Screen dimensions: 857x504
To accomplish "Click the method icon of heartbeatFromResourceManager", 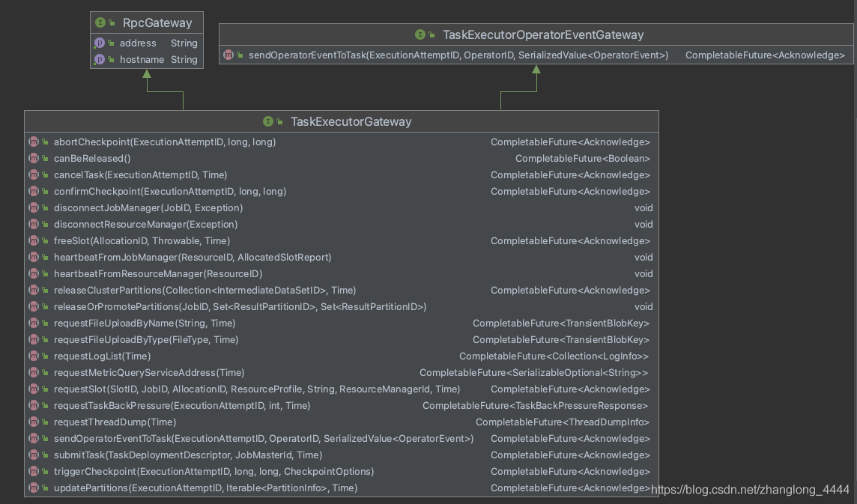I will click(34, 273).
